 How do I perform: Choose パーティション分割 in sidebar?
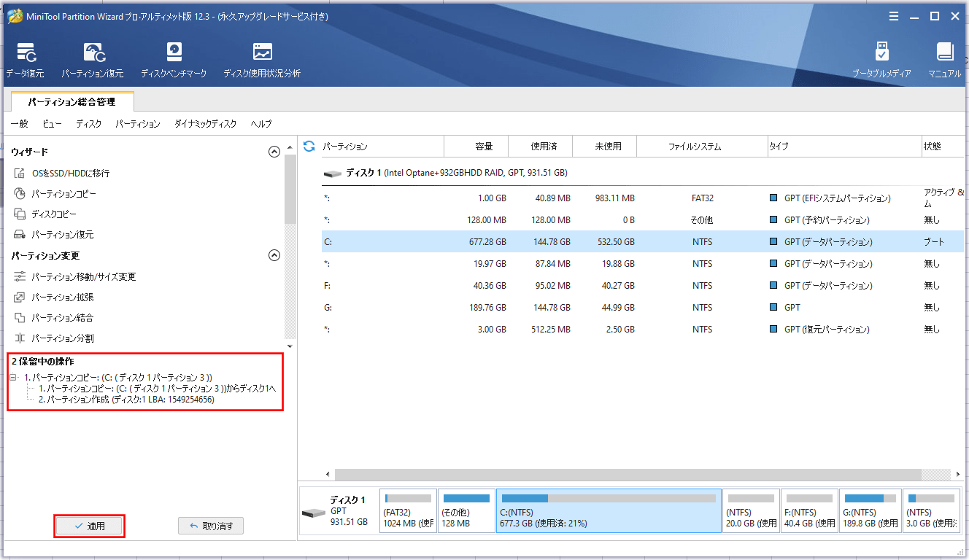click(x=54, y=338)
